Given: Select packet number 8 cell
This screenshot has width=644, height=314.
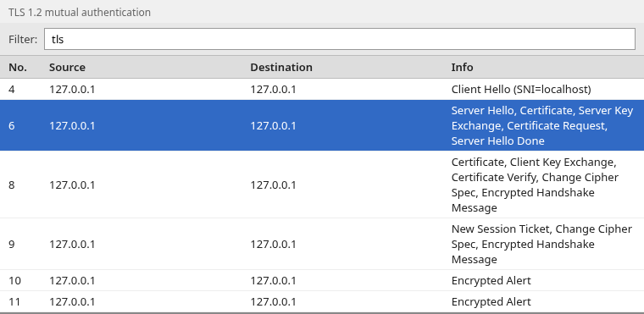Looking at the screenshot, I should [x=12, y=185].
